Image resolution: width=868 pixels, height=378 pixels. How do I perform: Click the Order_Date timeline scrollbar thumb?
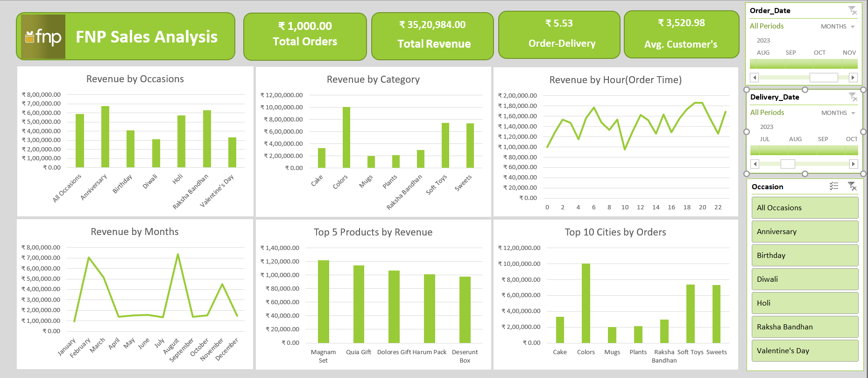823,78
